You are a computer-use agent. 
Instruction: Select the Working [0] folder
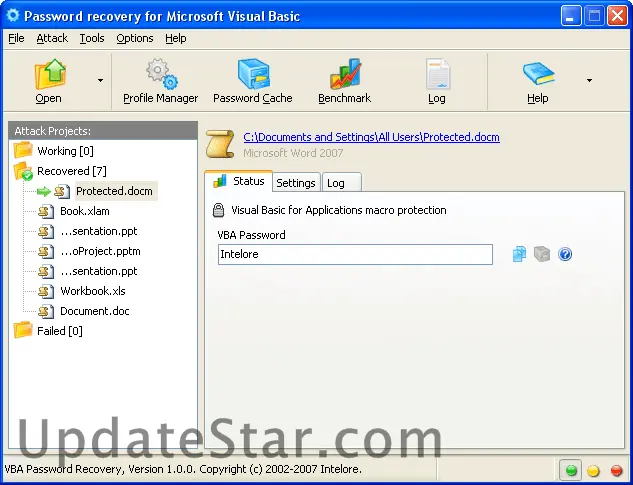click(65, 151)
